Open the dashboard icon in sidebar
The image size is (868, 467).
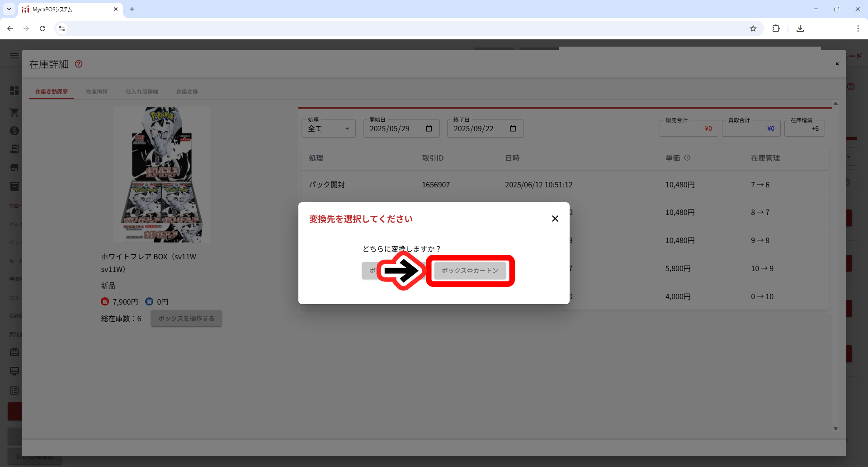pos(14,91)
